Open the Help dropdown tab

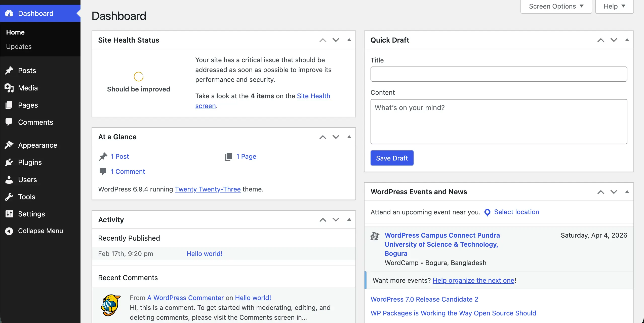(x=614, y=6)
